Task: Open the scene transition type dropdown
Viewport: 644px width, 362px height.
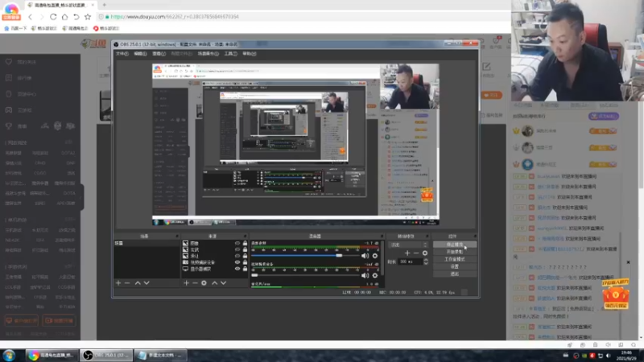Action: 409,245
